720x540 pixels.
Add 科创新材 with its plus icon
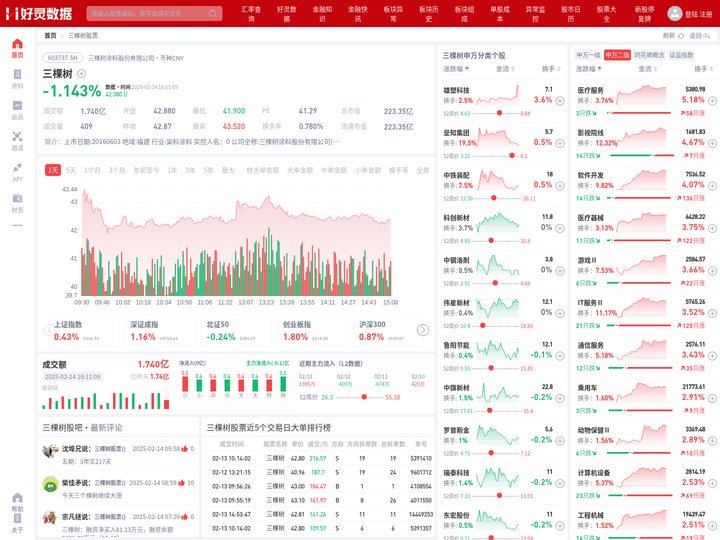560,228
